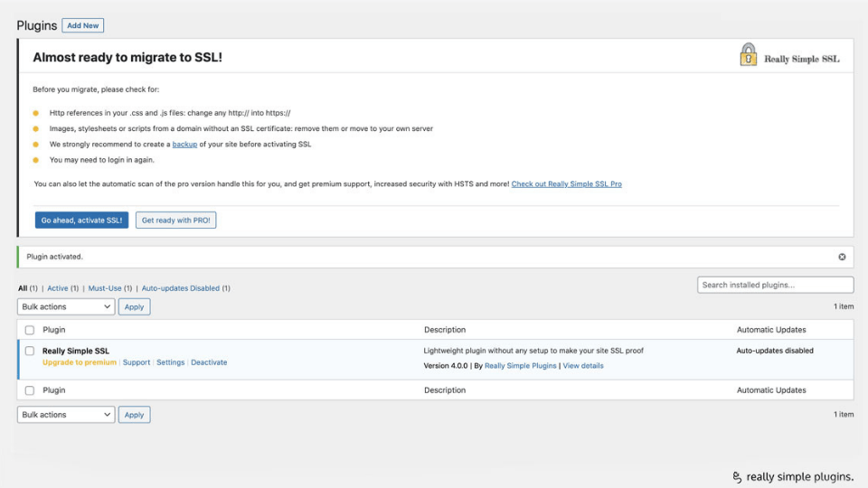
Task: Open Really Simple SSL Settings link
Action: [x=171, y=362]
